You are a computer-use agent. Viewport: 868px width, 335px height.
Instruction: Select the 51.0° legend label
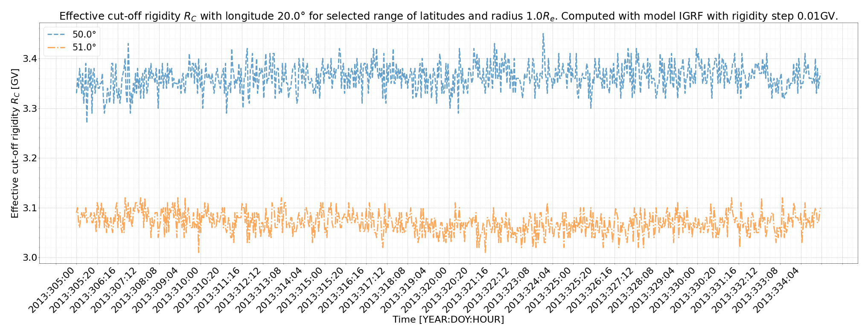click(x=84, y=47)
